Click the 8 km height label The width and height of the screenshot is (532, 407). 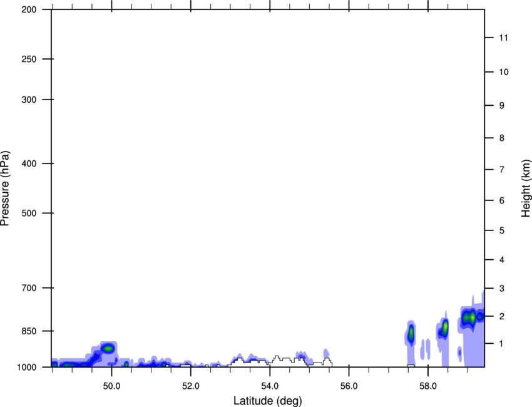tap(502, 138)
